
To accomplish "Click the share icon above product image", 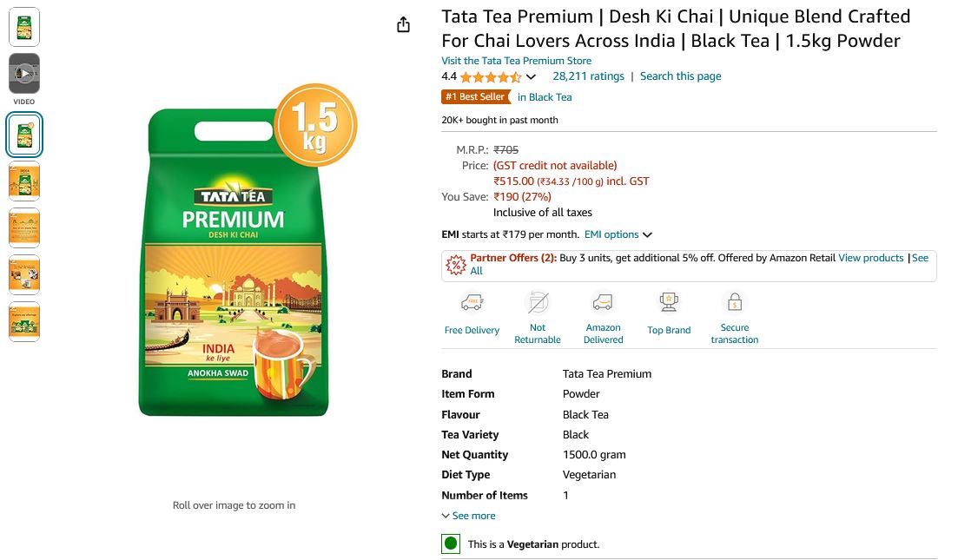I will click(x=403, y=25).
